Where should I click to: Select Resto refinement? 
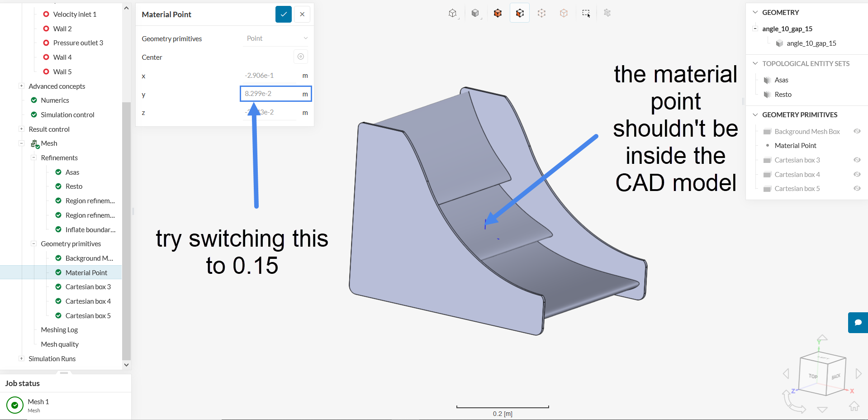(74, 186)
